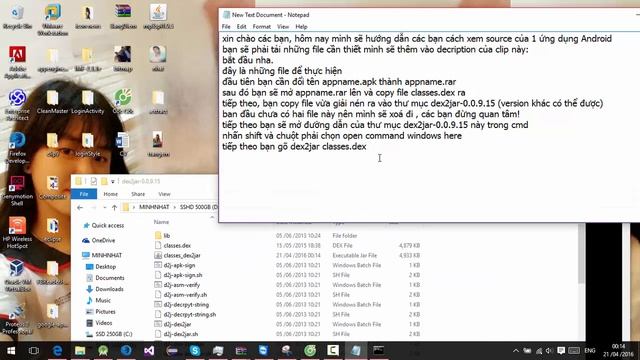This screenshot has width=640, height=360.
Task: Open the Home ribbon tab in Explorer
Action: tap(111, 194)
